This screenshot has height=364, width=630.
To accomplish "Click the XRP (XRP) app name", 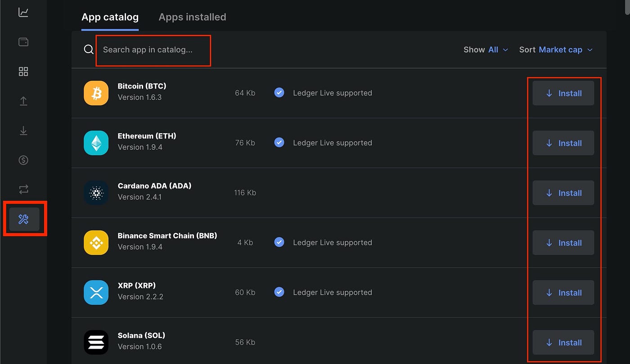I will tap(137, 285).
